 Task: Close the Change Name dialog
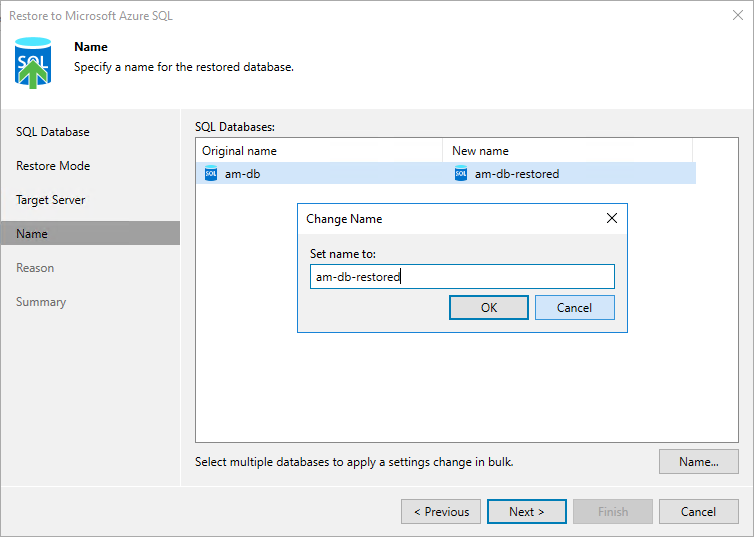tap(612, 218)
